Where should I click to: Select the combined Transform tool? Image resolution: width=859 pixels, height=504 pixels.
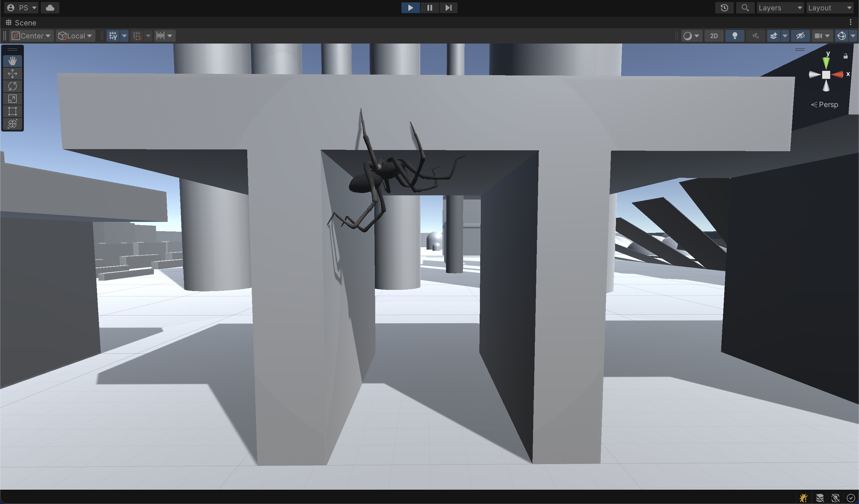[13, 124]
